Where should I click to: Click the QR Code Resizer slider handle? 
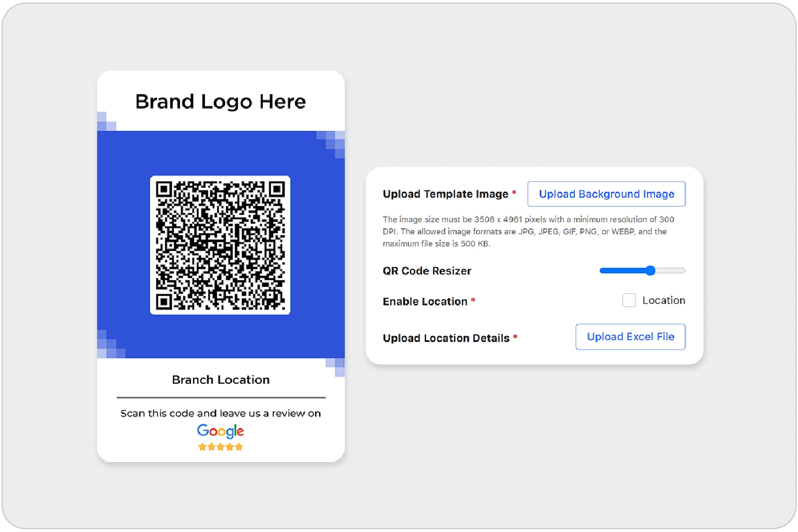click(650, 271)
